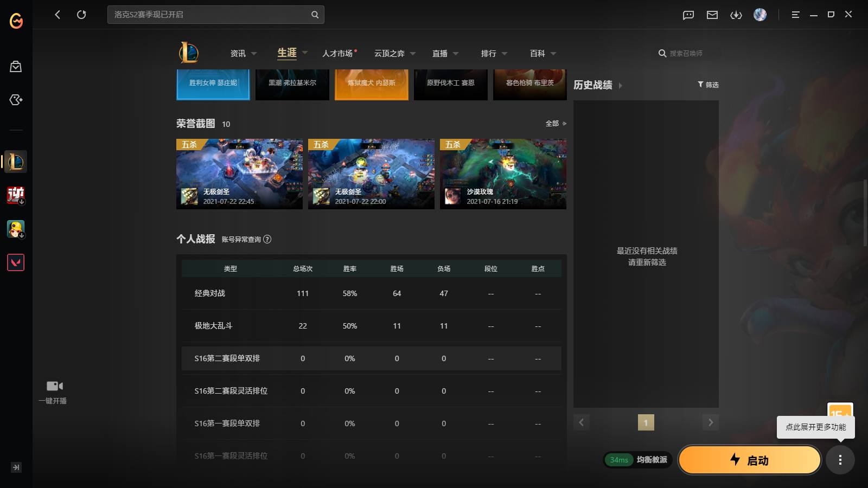Click the one-key streaming camera icon

(x=54, y=386)
